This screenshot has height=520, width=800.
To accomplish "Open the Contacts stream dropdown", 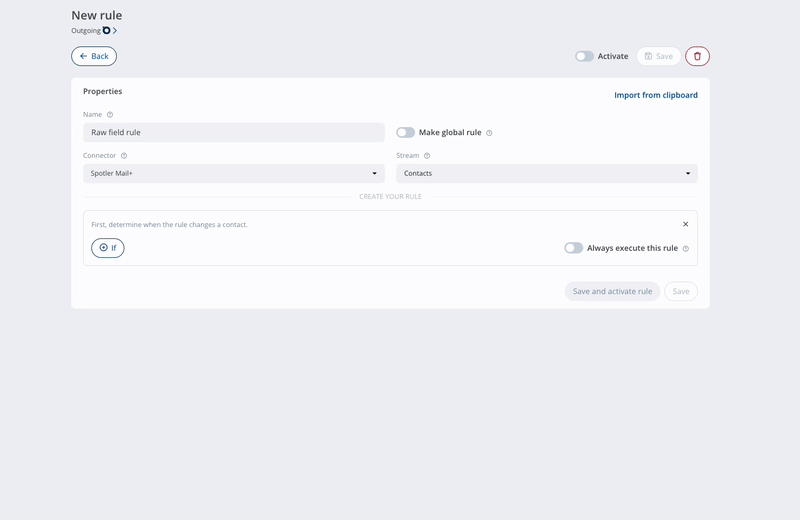I will pos(547,174).
